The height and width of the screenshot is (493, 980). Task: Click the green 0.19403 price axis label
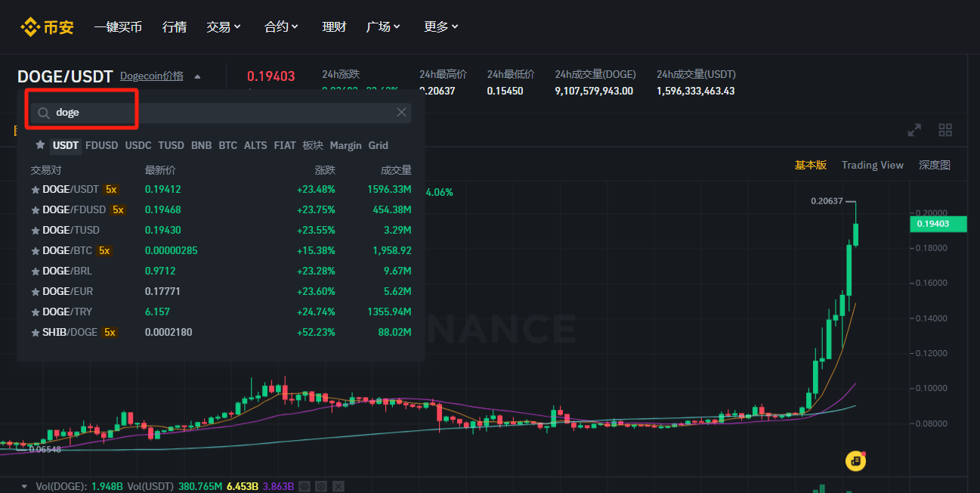pyautogui.click(x=938, y=224)
